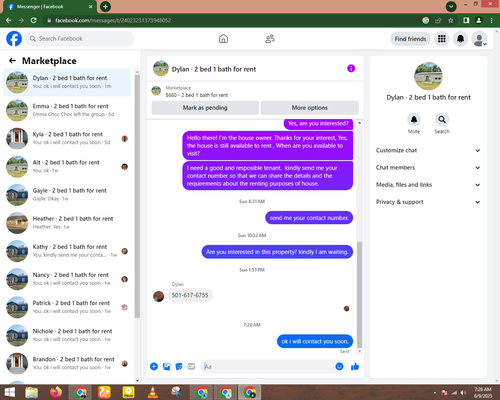Open Chrome tab search dropdown arrow
Image resolution: width=500 pixels, height=400 pixels.
pos(451,6)
